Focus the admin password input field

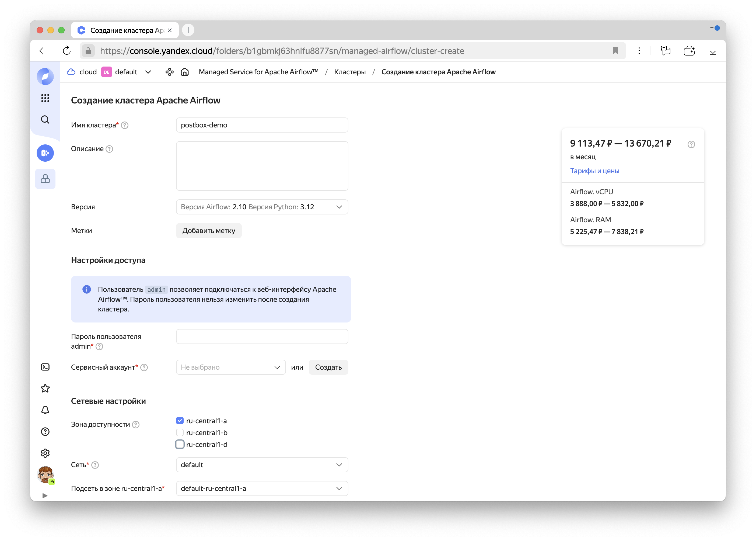(x=262, y=337)
